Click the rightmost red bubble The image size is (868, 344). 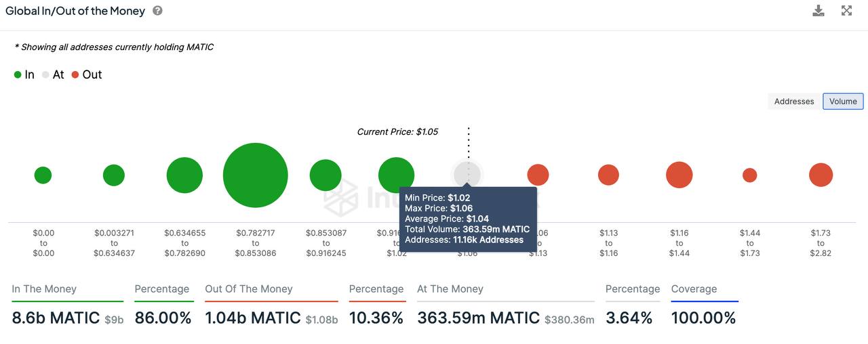pos(821,175)
